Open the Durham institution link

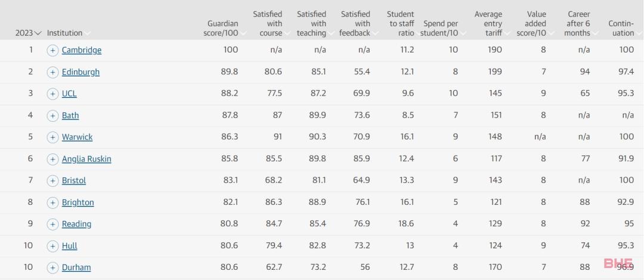[76, 267]
